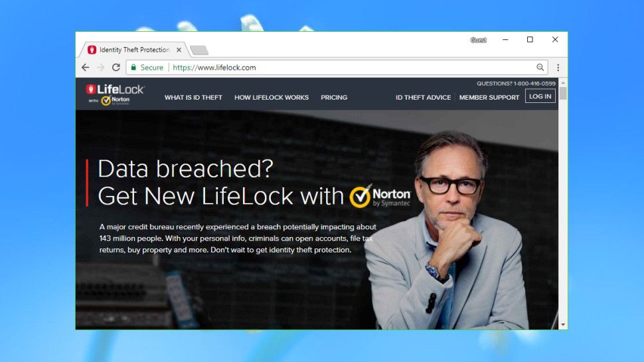Click the magnifier icon in address bar

coord(540,67)
